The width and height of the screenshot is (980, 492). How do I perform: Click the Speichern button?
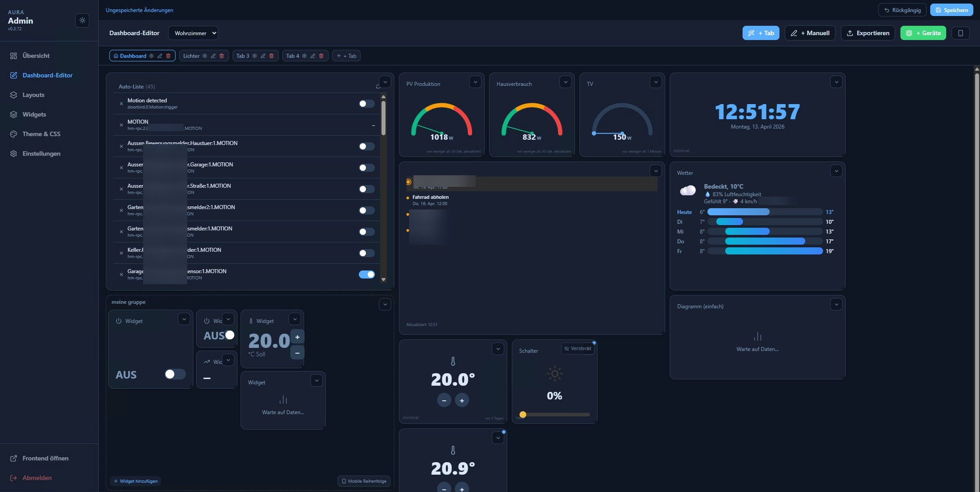coord(951,10)
